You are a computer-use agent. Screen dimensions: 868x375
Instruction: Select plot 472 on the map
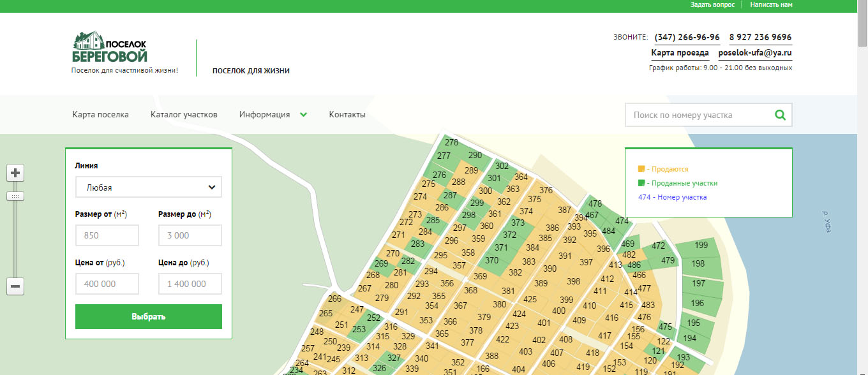pyautogui.click(x=658, y=246)
